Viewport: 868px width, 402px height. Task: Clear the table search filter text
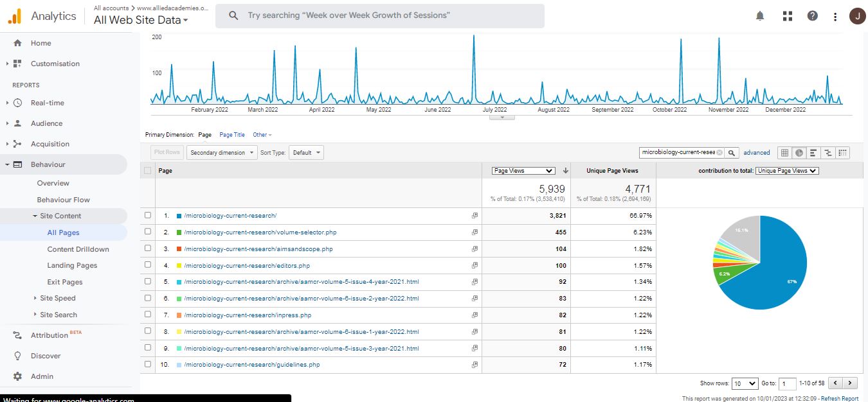click(x=719, y=153)
